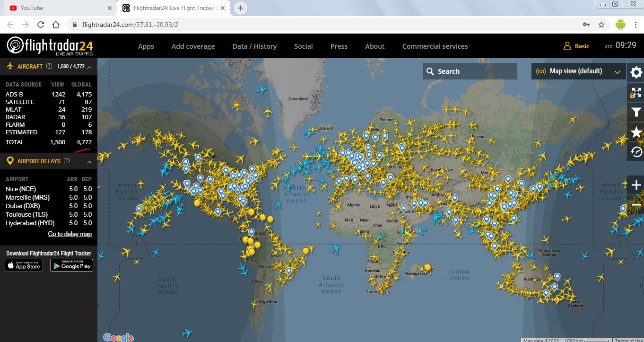Click the site lock icon in address bar
The image size is (644, 342).
coord(74,25)
